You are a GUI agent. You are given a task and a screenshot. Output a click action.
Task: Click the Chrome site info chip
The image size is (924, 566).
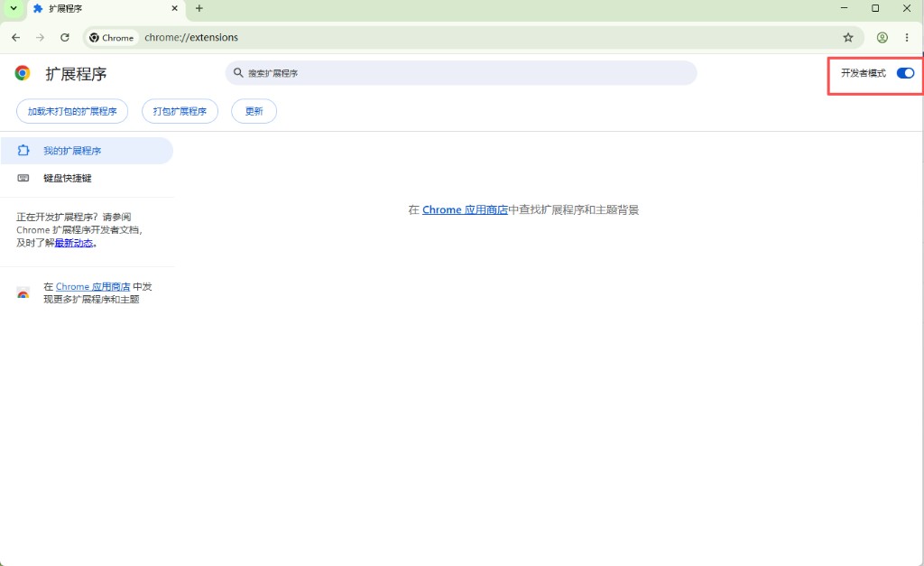click(112, 38)
